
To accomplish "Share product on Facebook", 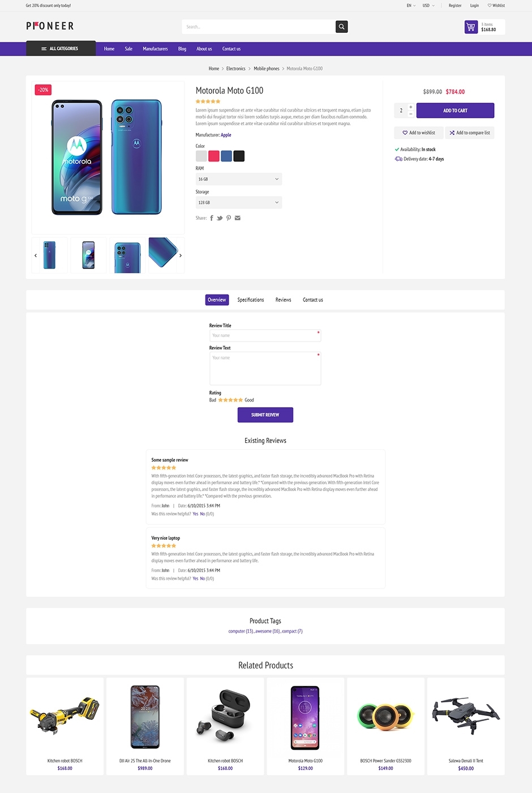I will pyautogui.click(x=212, y=218).
